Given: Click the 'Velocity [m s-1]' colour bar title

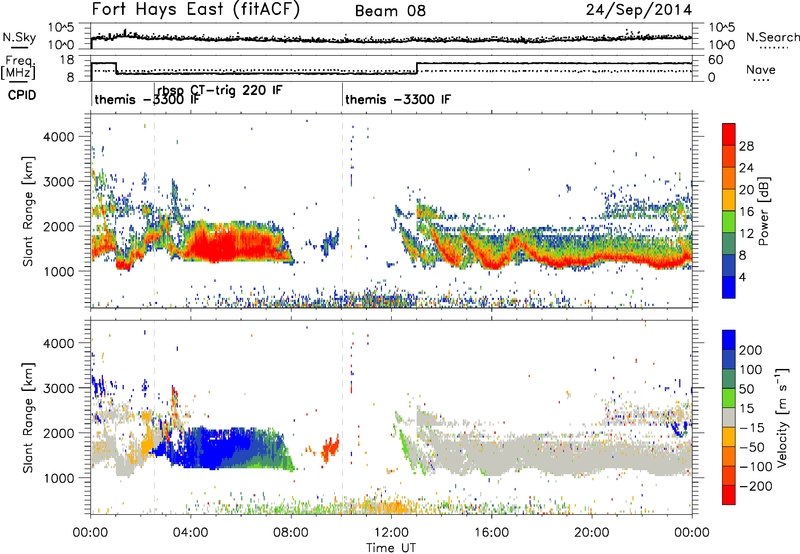Looking at the screenshot, I should (782, 417).
